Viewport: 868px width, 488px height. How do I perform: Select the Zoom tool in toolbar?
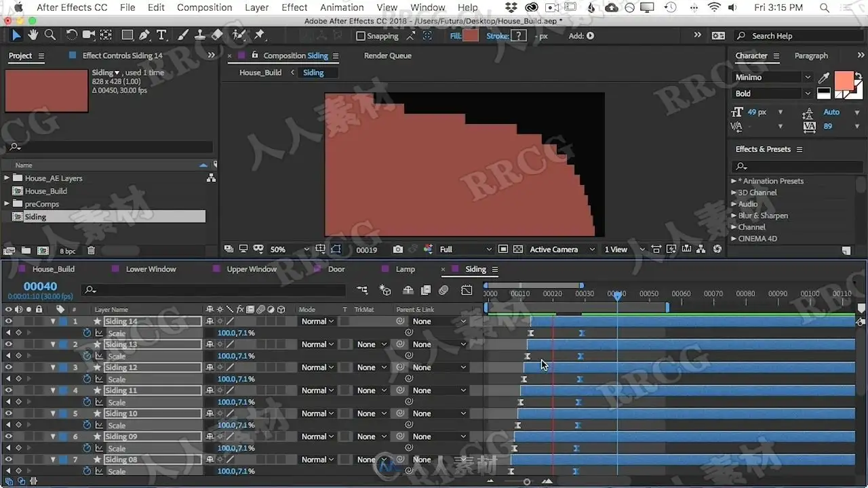click(x=50, y=35)
